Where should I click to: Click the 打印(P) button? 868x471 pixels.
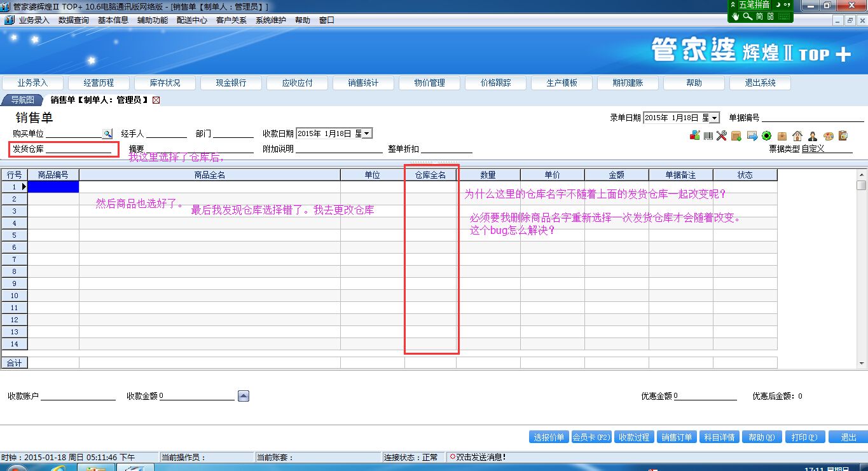(x=804, y=437)
